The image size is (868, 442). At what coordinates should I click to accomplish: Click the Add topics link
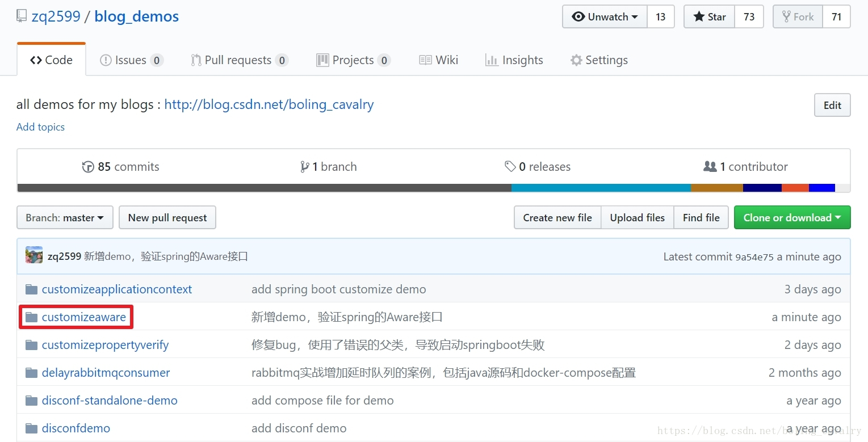pos(40,127)
